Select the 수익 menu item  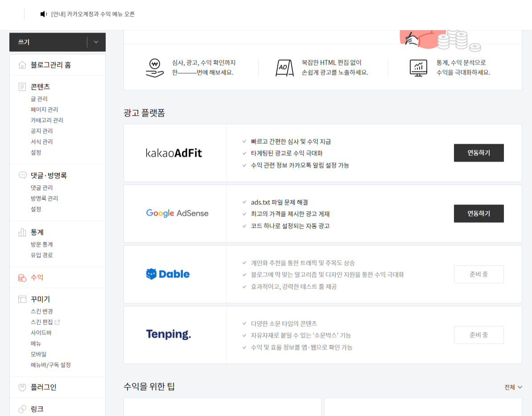pyautogui.click(x=37, y=278)
